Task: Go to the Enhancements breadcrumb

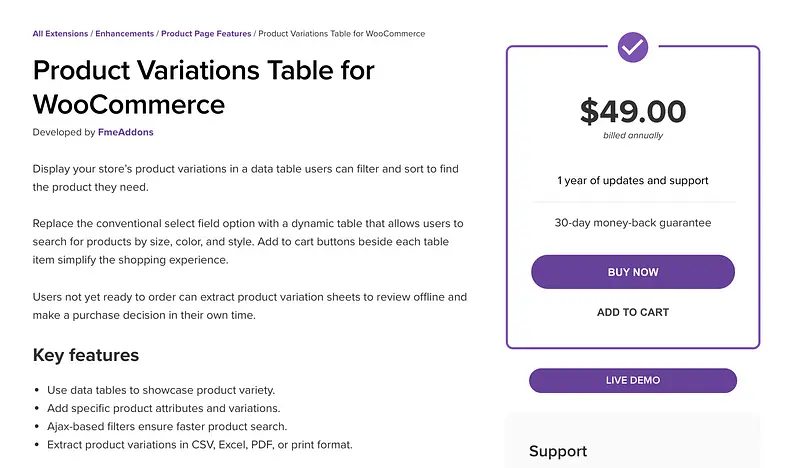Action: pyautogui.click(x=125, y=34)
